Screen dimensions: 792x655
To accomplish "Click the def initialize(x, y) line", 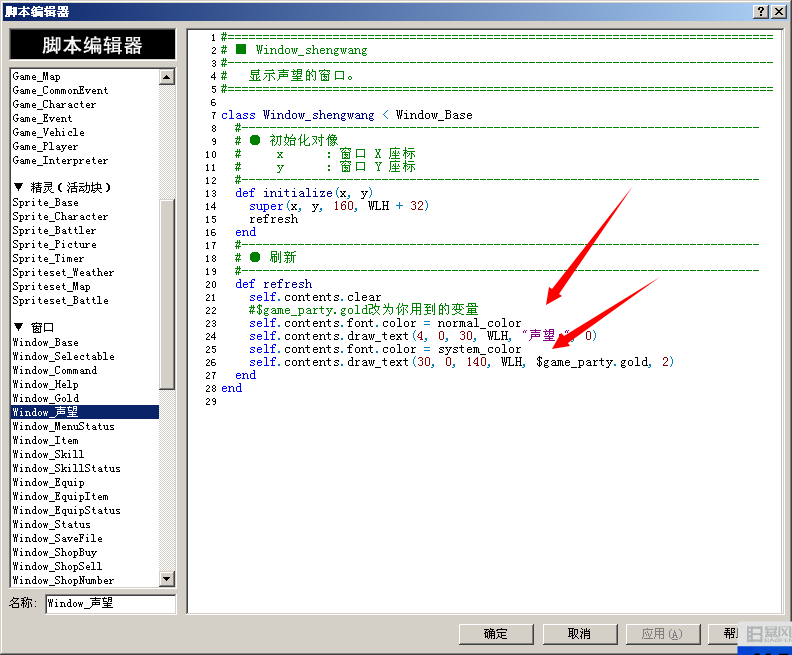I will tap(304, 193).
